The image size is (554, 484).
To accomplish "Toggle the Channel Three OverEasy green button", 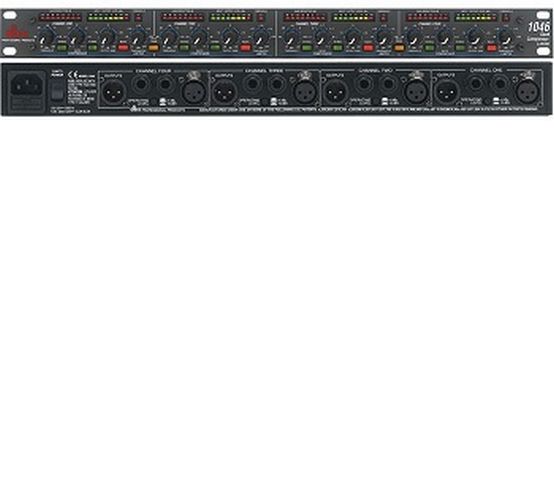I will point(307,47).
